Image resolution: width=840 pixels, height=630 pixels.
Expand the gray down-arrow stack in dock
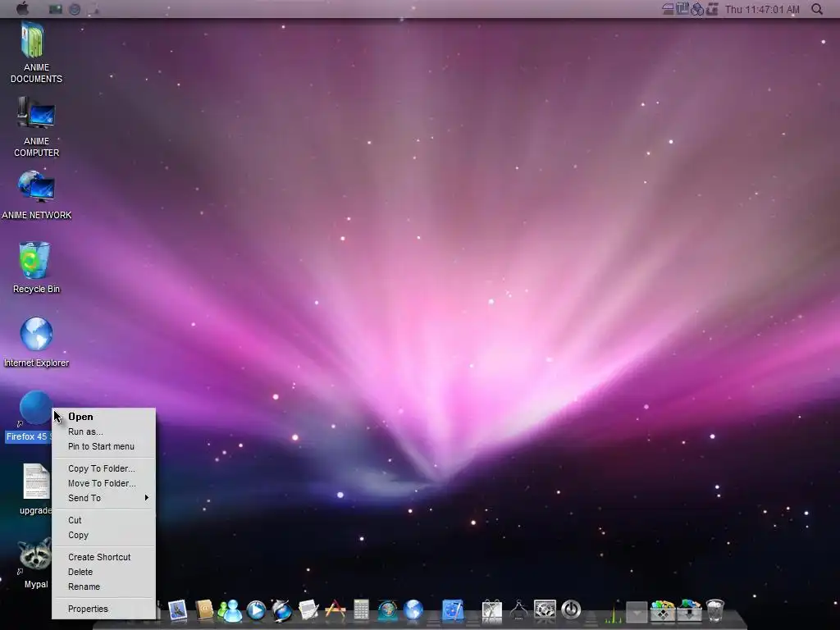click(637, 612)
